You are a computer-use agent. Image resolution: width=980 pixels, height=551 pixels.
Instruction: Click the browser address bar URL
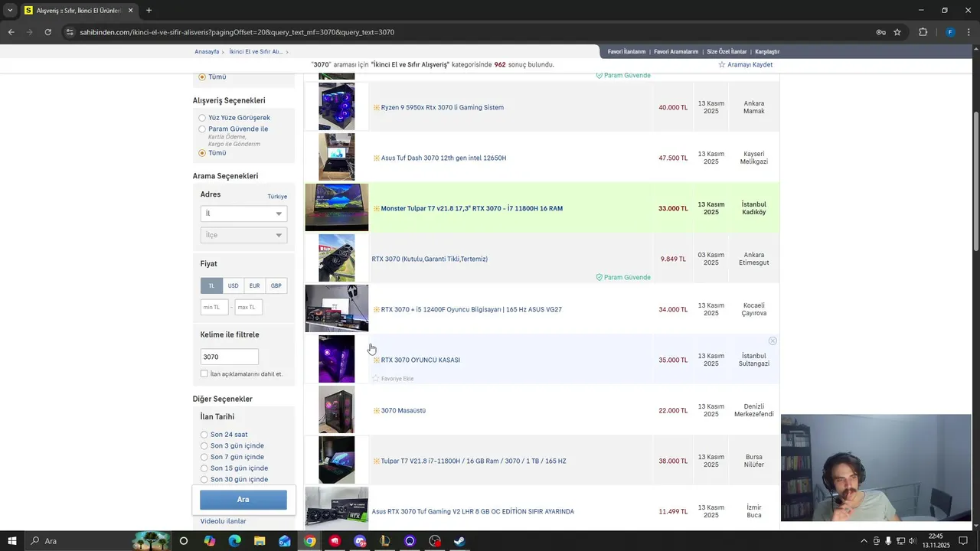[x=237, y=32]
